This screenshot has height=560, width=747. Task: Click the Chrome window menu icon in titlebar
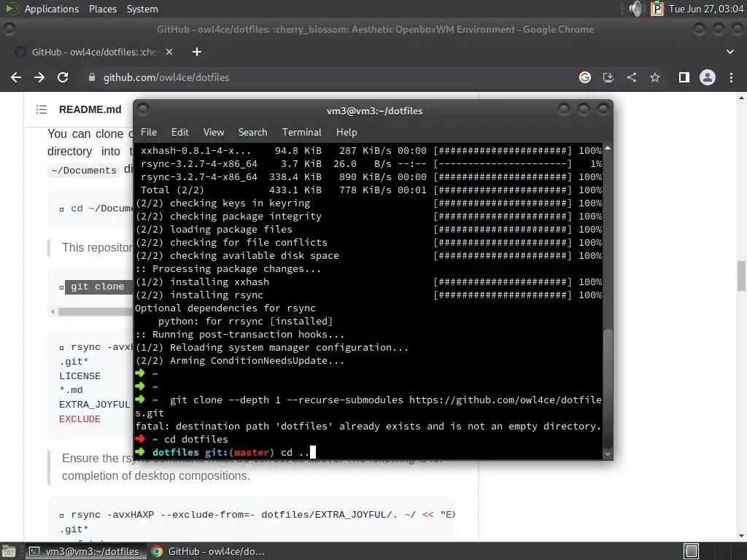[9, 29]
